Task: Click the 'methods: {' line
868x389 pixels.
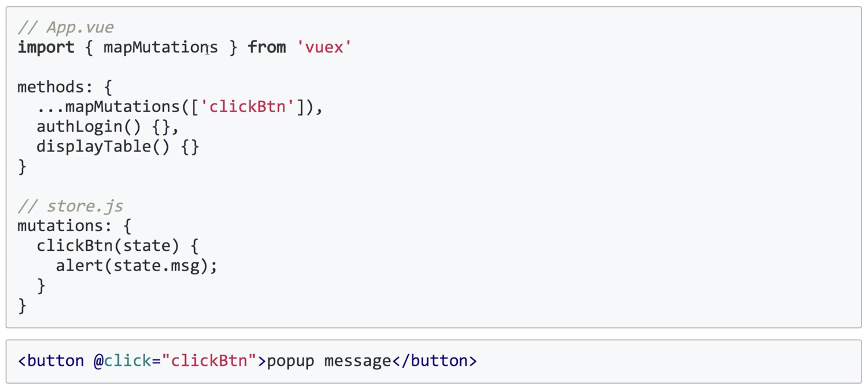Action: [x=65, y=87]
